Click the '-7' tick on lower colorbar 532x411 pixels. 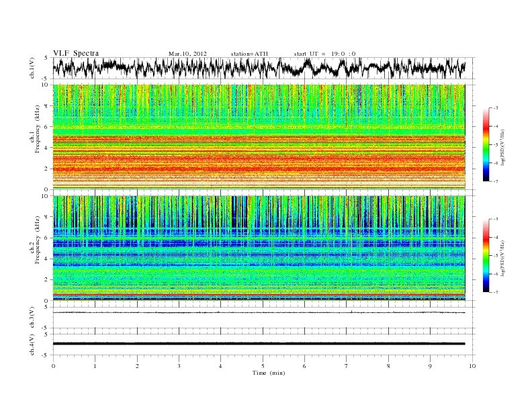(495, 292)
